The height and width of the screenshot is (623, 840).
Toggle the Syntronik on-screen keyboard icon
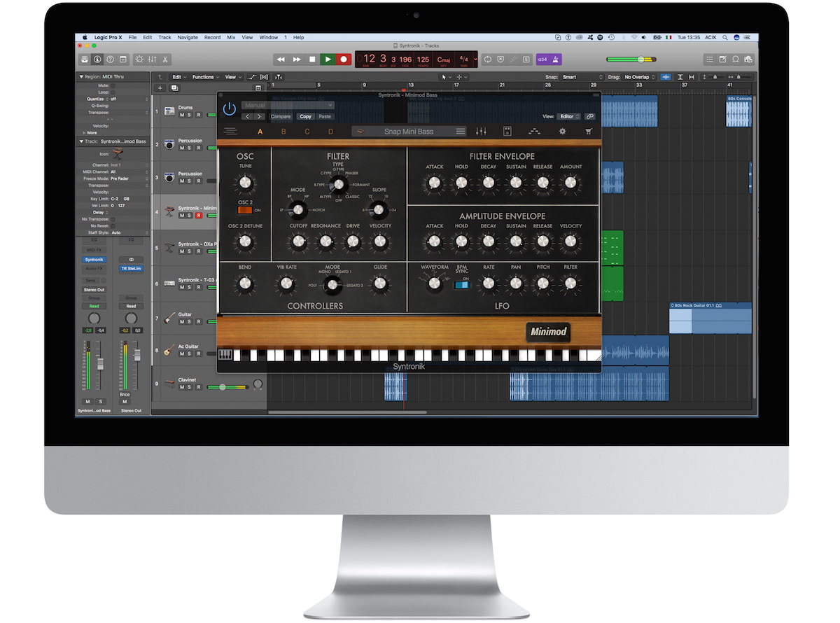point(225,355)
